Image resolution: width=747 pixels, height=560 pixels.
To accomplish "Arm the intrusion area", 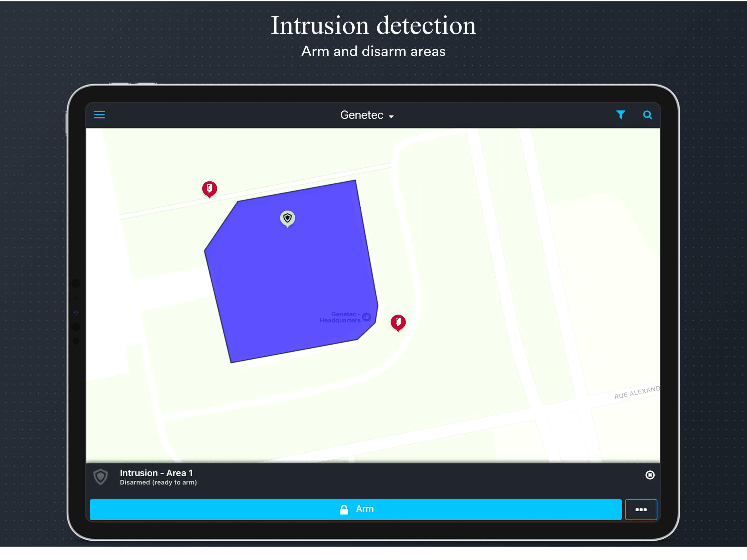I will (355, 509).
